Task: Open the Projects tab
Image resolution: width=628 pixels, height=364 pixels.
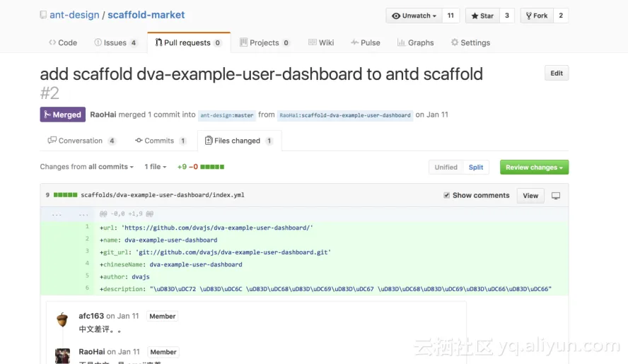Action: [264, 42]
